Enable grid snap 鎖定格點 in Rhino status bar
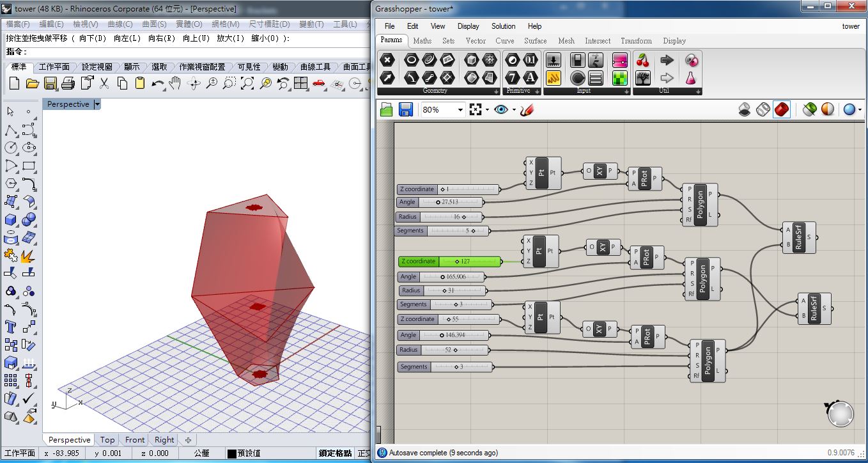Image resolution: width=868 pixels, height=463 pixels. coord(335,452)
